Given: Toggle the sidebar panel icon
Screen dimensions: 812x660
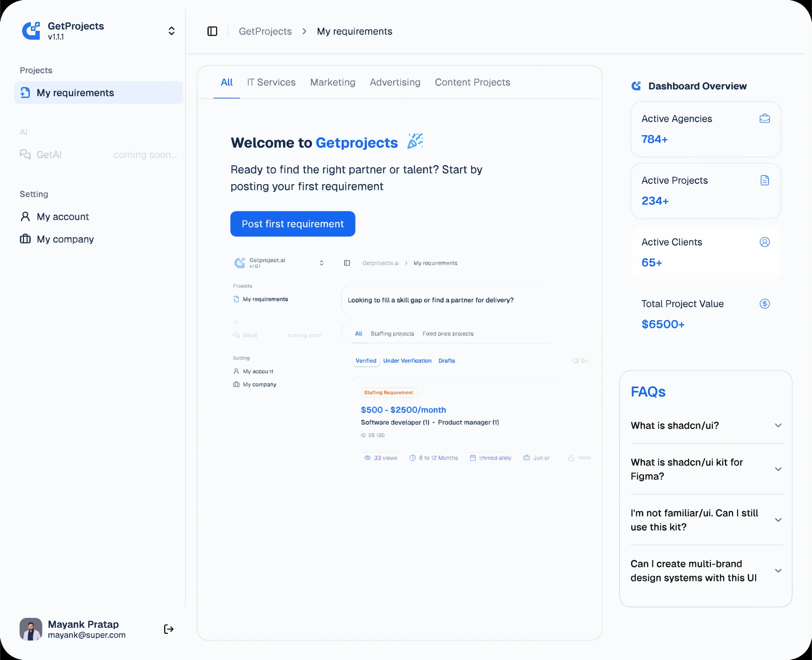Looking at the screenshot, I should point(212,31).
